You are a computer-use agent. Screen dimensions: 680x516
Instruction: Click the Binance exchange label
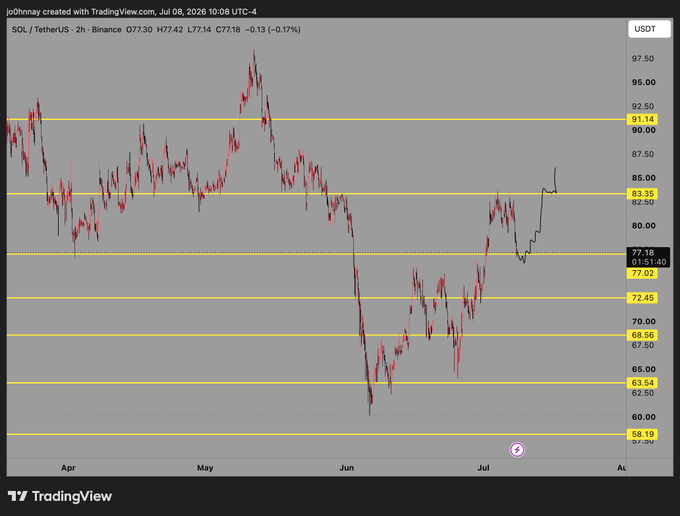pos(106,29)
